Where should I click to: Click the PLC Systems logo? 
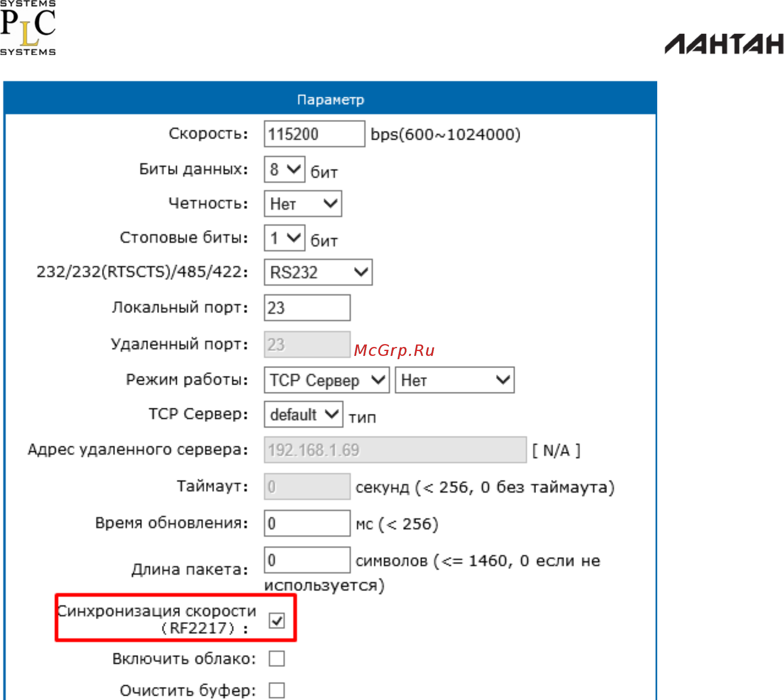tap(28, 28)
